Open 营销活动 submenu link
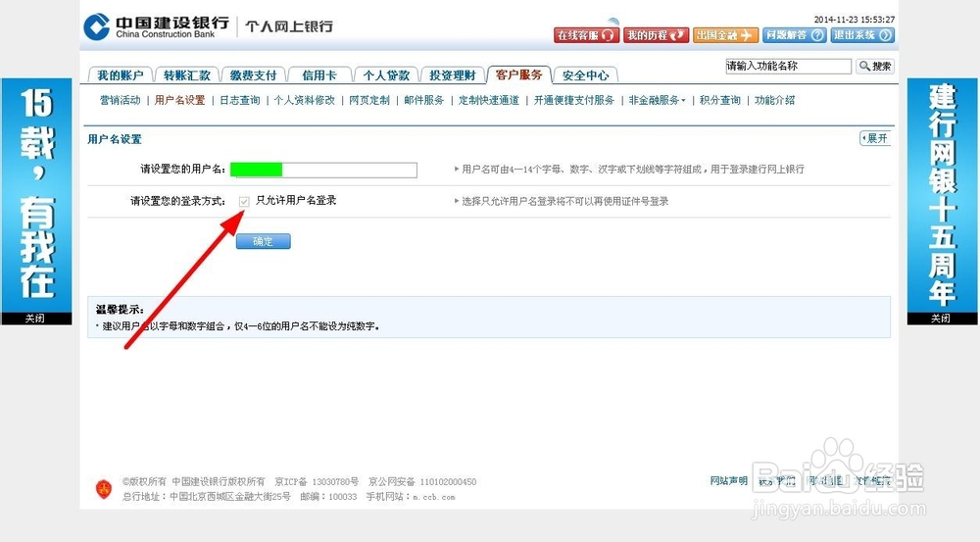Viewport: 980px width, 542px height. point(120,100)
